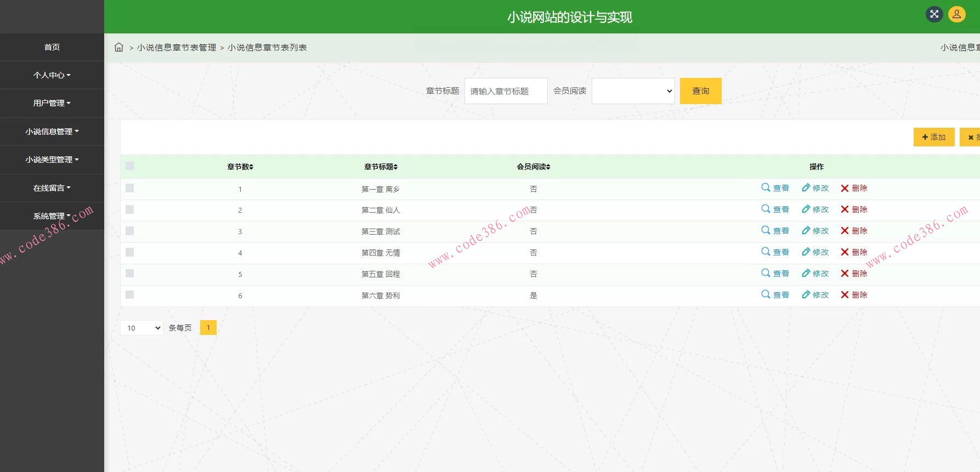The image size is (980, 472).
Task: Expand the 系统管理 sidebar menu
Action: [x=52, y=216]
